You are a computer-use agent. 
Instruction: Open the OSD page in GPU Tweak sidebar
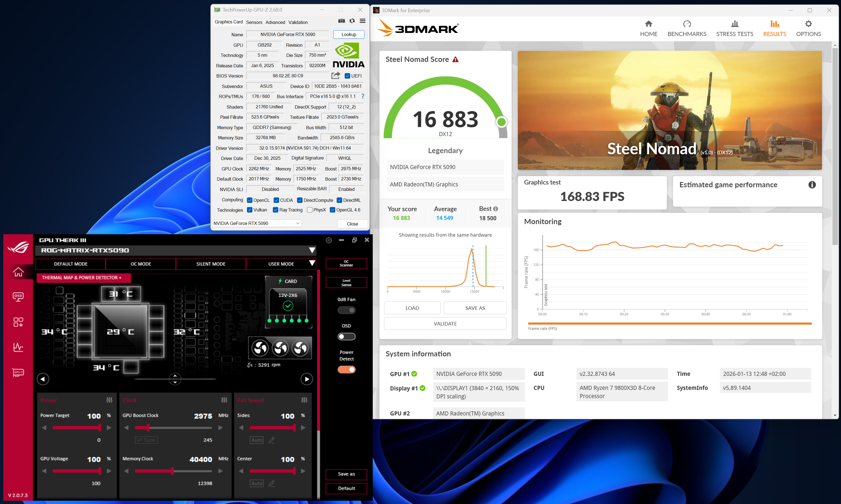(18, 296)
